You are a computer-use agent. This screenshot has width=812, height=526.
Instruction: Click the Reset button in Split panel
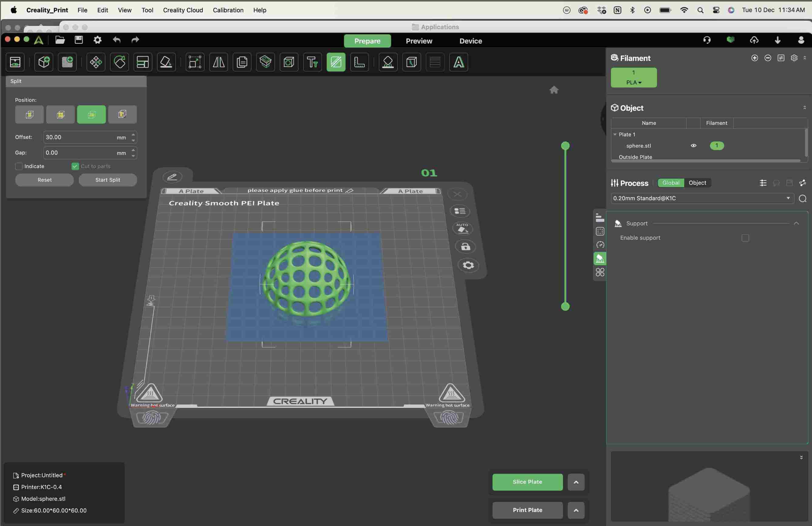coord(44,180)
